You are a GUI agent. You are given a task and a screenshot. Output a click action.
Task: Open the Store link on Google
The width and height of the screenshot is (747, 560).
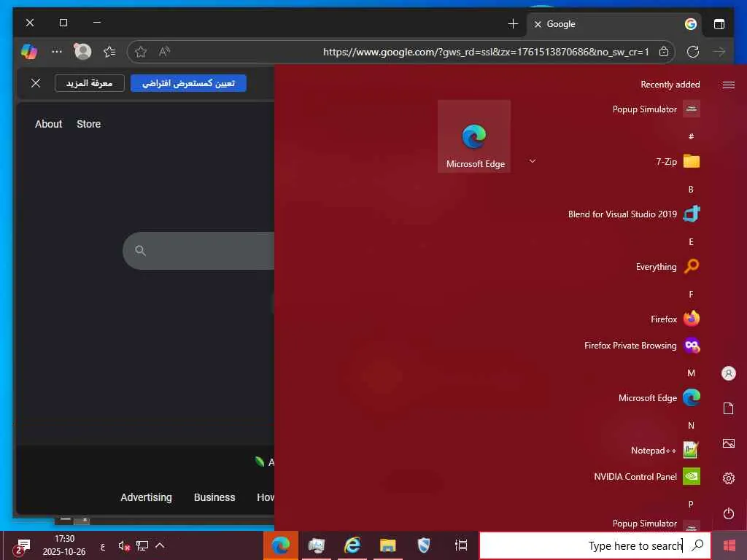88,124
